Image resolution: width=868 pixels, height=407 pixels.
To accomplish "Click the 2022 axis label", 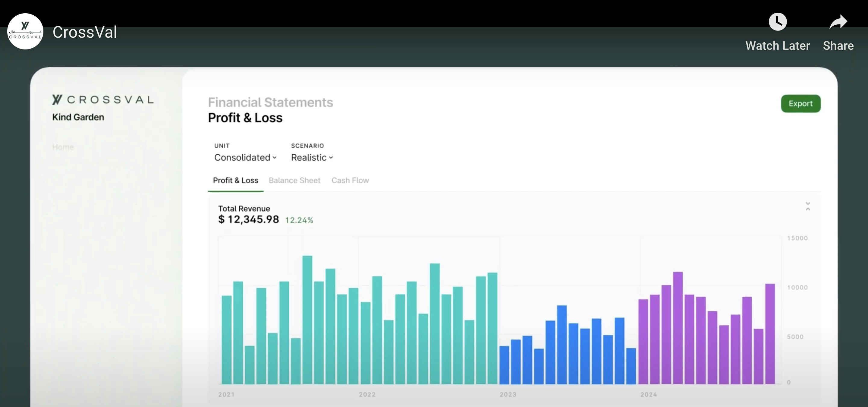I will pos(367,394).
